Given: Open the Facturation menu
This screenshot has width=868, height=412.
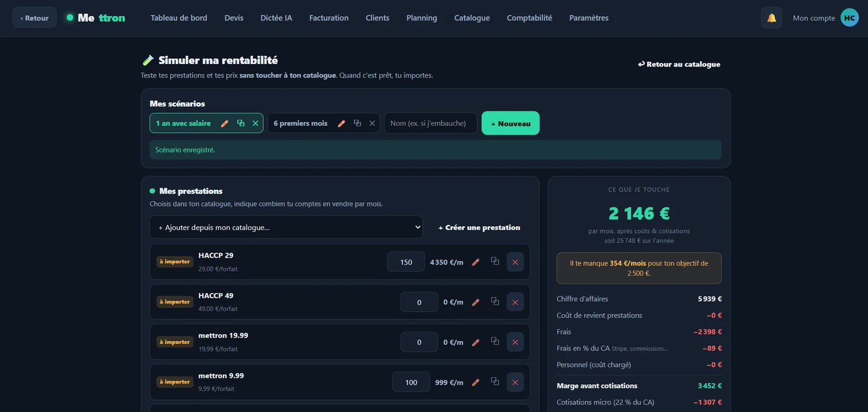Looking at the screenshot, I should click(x=329, y=18).
